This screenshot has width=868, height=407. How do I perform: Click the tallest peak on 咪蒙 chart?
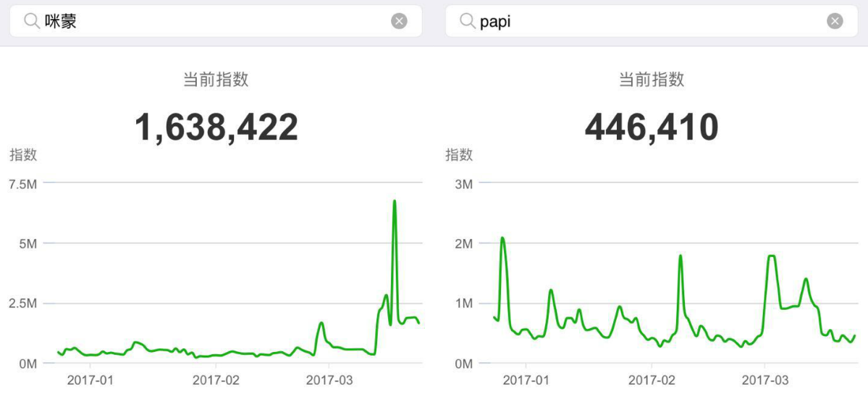(x=394, y=201)
